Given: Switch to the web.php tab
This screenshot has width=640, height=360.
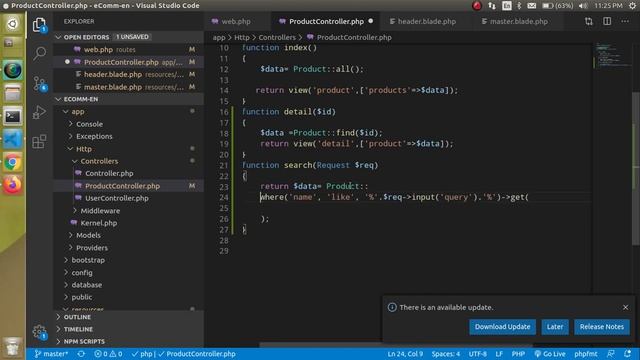Looking at the screenshot, I should (x=237, y=21).
